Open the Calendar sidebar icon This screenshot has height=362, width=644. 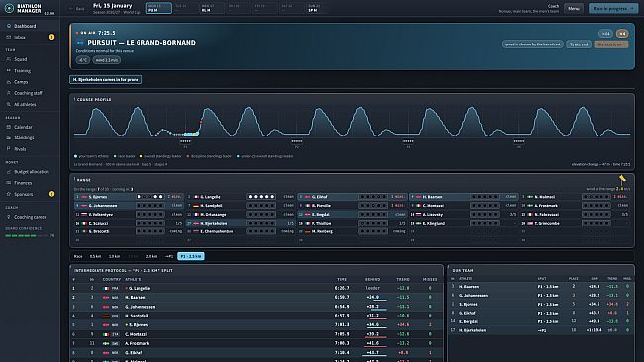tap(9, 127)
